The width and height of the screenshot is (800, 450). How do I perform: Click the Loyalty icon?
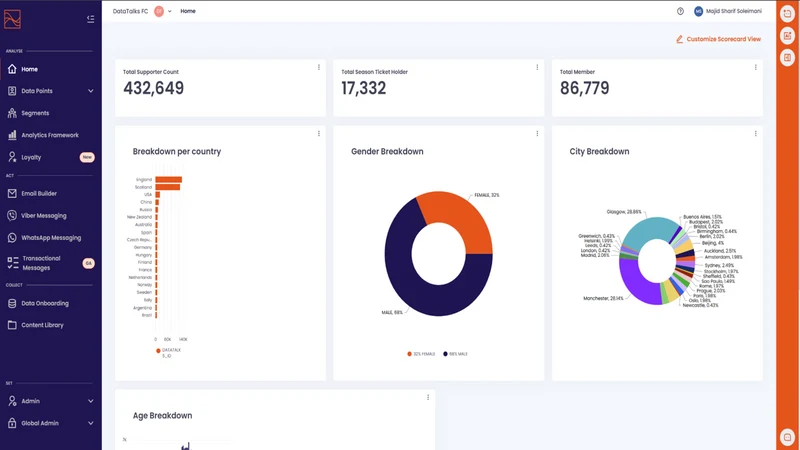coord(12,157)
